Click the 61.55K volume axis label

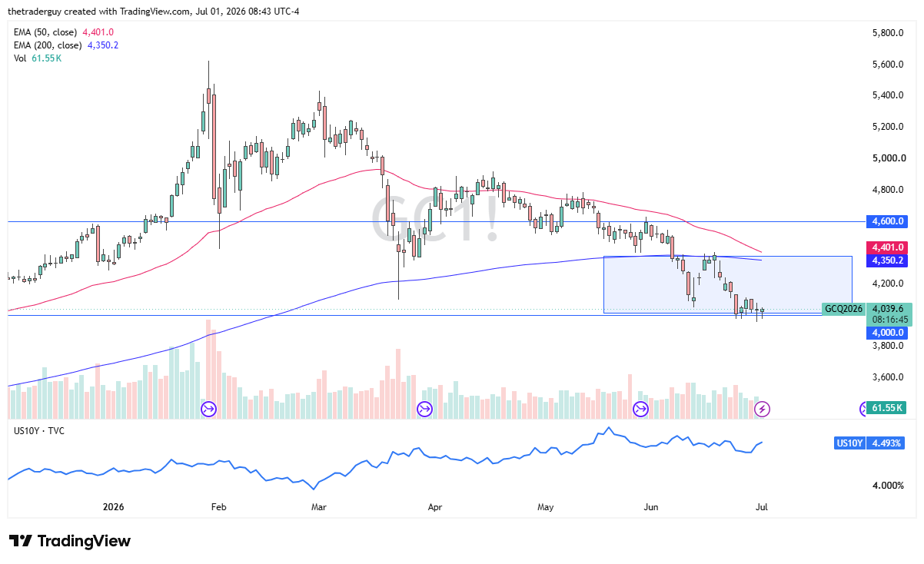887,408
